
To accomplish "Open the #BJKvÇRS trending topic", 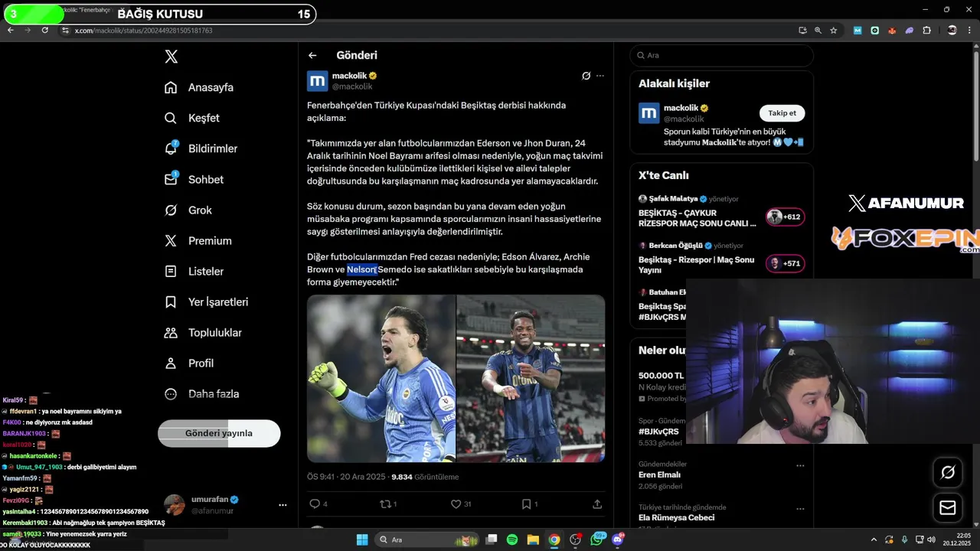I will coord(658,432).
